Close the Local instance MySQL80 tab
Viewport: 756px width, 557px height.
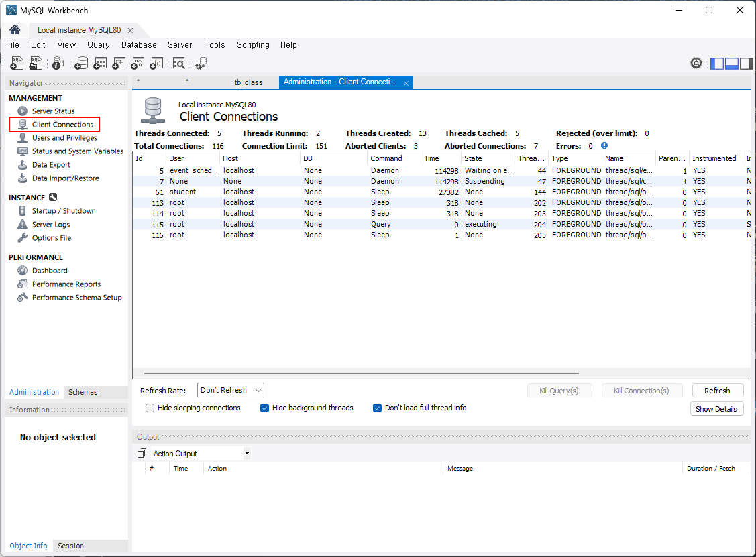pyautogui.click(x=130, y=30)
